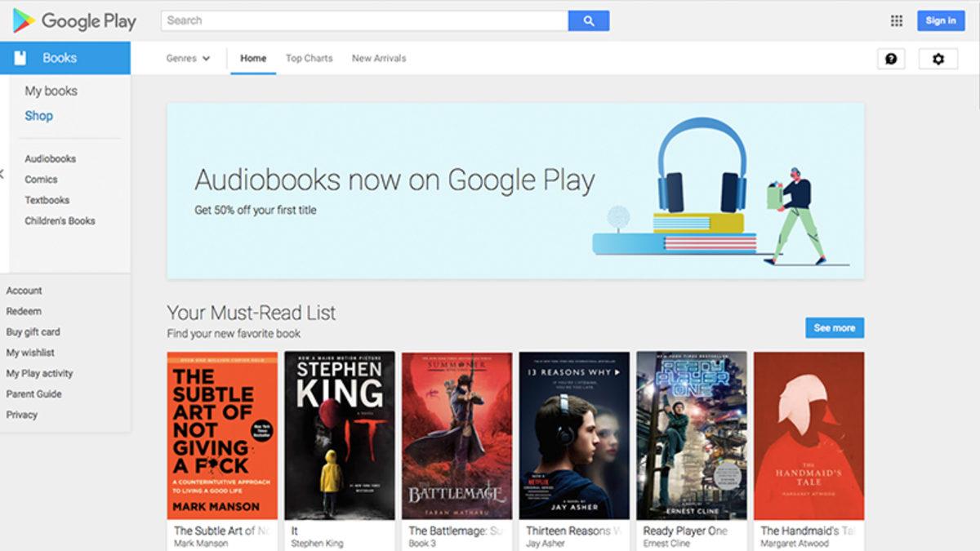Expand the Genres dropdown

188,59
